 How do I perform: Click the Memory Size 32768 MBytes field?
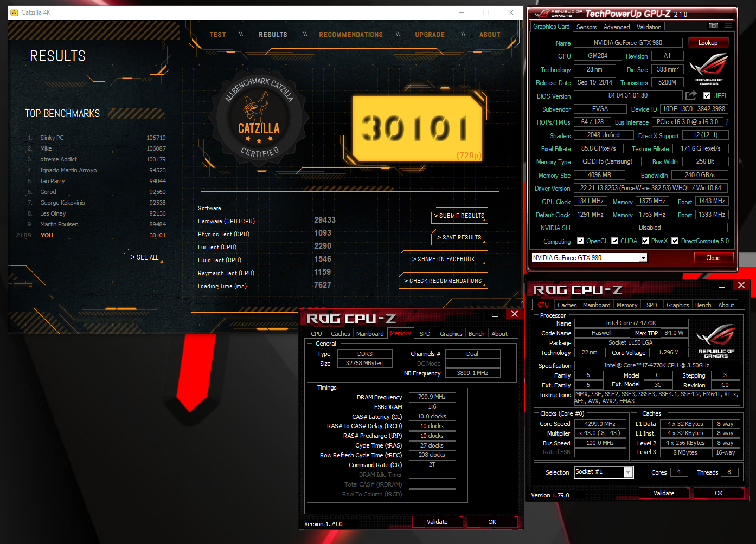(x=364, y=364)
